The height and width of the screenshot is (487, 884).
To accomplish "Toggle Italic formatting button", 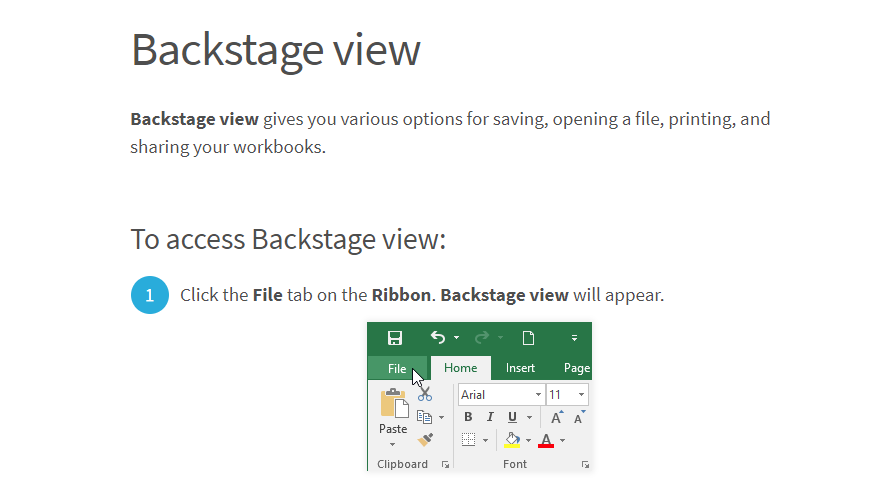I will pos(490,417).
